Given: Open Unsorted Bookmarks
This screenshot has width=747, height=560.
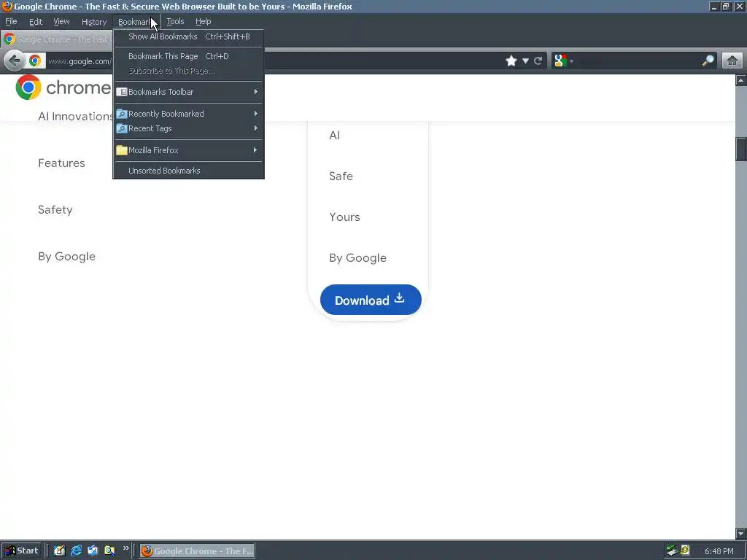Looking at the screenshot, I should (189, 171).
